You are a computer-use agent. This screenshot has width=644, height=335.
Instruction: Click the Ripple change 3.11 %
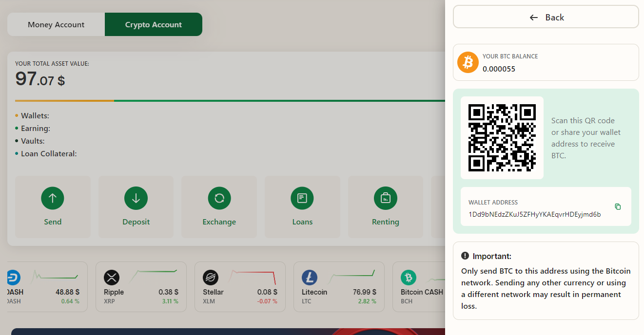point(170,301)
